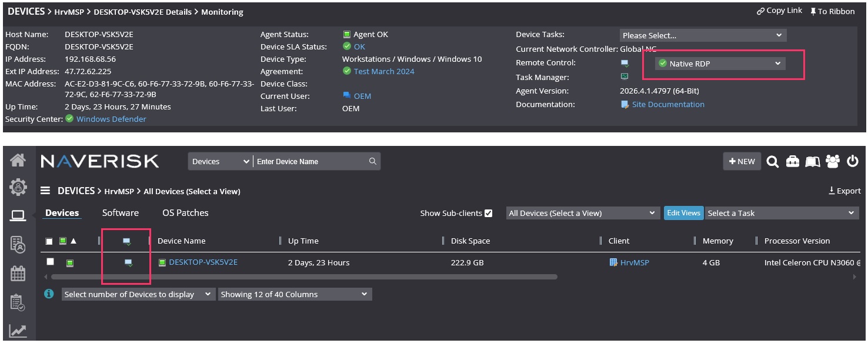Launch remote control icon in DESKTOP-VSK5V2E row
Screen dimensions: 868x343
click(128, 262)
